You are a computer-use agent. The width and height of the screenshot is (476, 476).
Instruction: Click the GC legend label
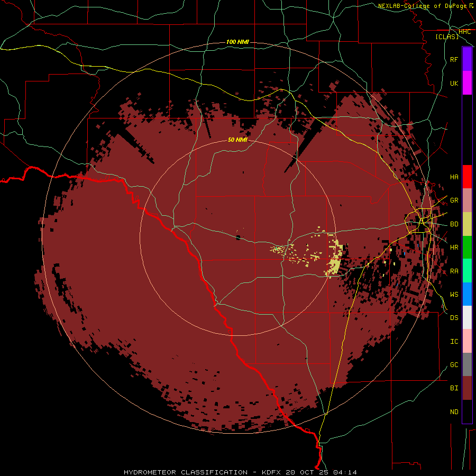(454, 365)
